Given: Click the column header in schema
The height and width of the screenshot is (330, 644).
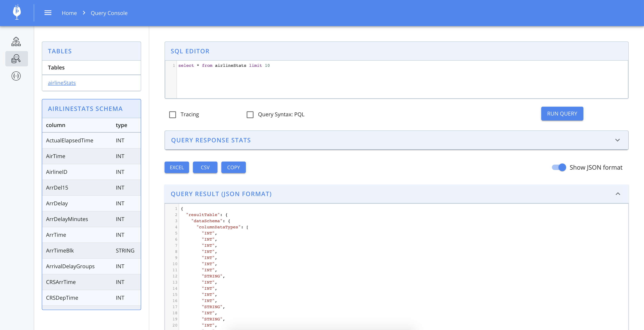Looking at the screenshot, I should tap(55, 125).
